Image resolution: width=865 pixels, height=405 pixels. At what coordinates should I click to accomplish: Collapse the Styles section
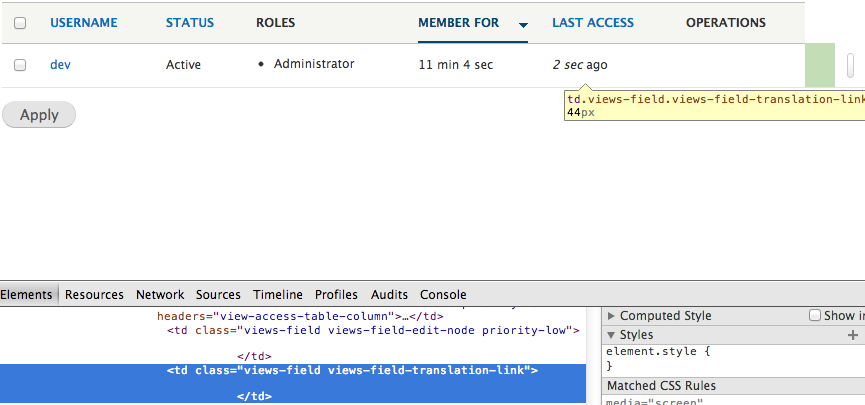point(612,335)
